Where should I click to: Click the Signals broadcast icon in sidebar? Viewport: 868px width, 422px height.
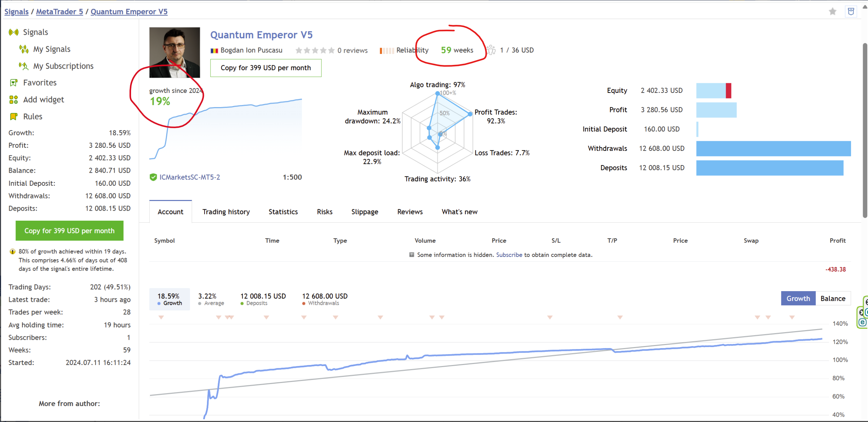[13, 32]
